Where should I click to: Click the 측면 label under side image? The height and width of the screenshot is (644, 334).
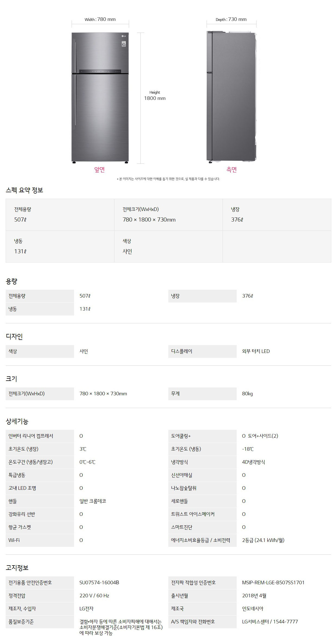232,170
